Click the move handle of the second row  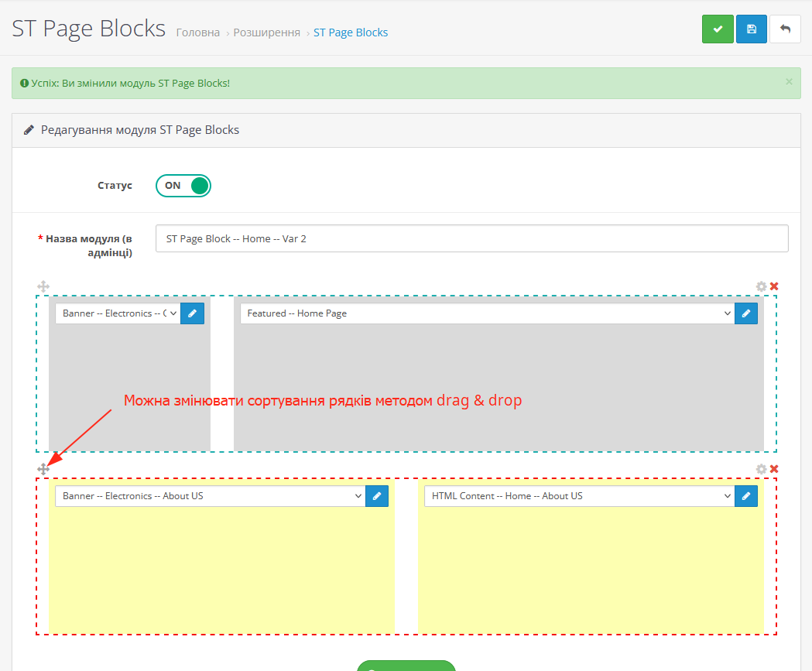tap(43, 469)
